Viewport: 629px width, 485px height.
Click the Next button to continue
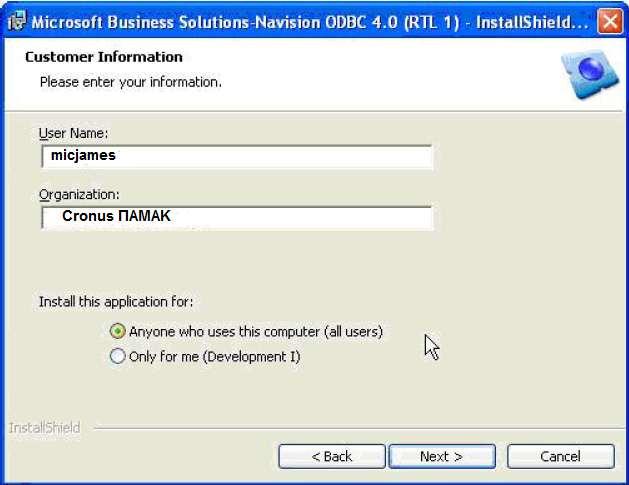point(442,456)
